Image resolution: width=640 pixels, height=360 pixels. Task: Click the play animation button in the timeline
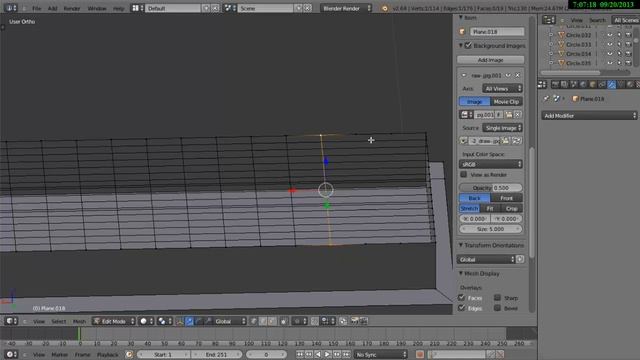[327, 355]
